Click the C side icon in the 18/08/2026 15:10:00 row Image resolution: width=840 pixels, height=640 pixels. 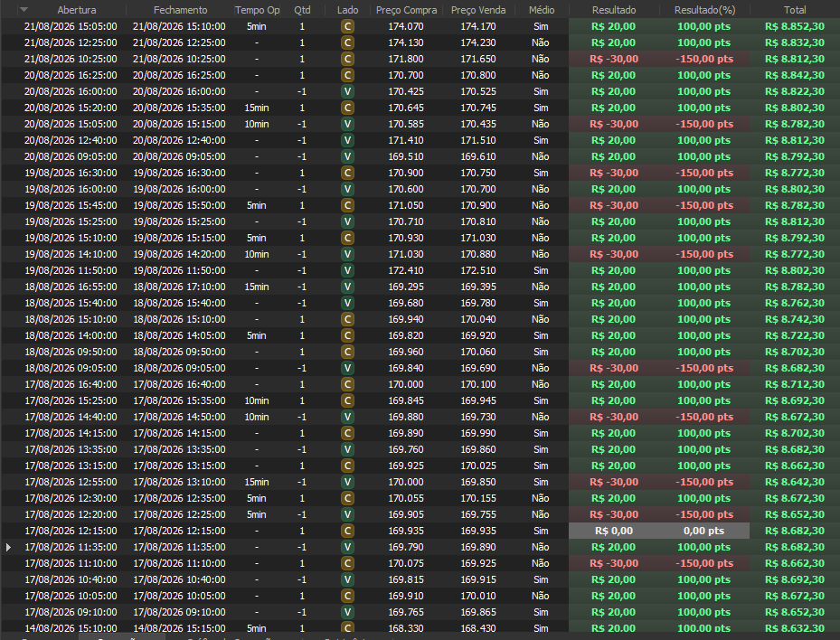[347, 319]
